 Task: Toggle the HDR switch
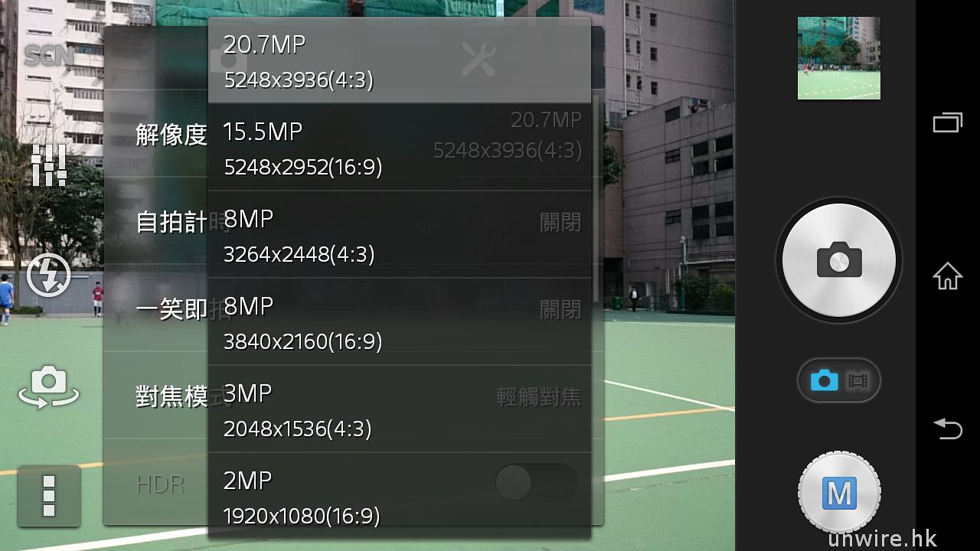536,483
